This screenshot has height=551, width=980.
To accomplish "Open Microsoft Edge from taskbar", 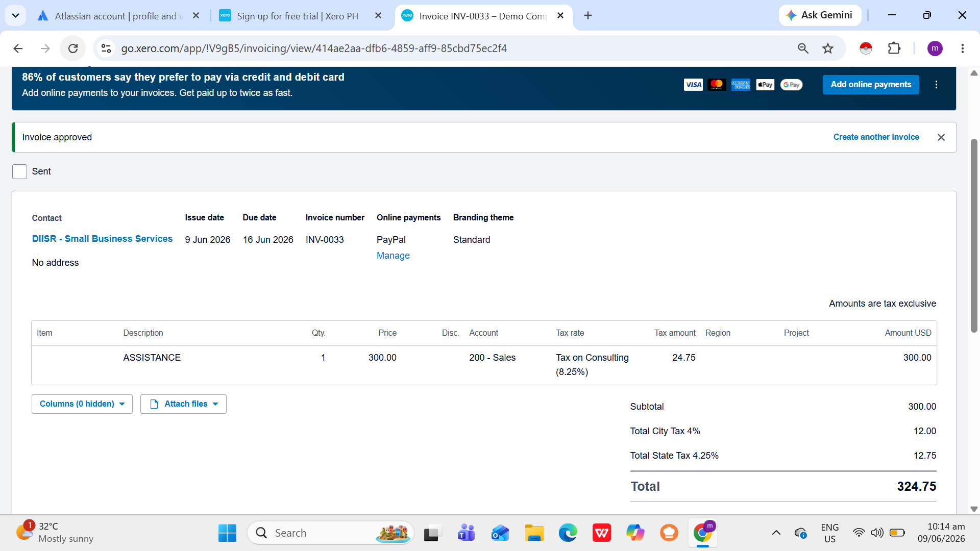I will pyautogui.click(x=568, y=533).
